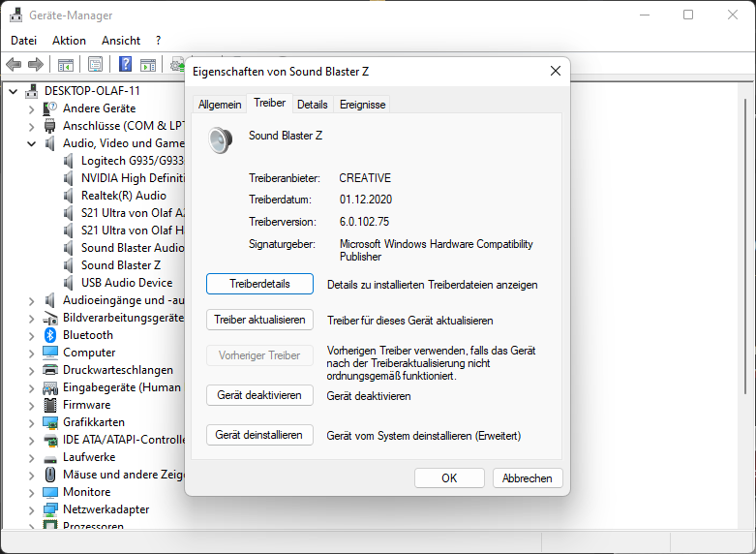Expand the Firmware category chevron
The image size is (756, 554).
point(31,406)
